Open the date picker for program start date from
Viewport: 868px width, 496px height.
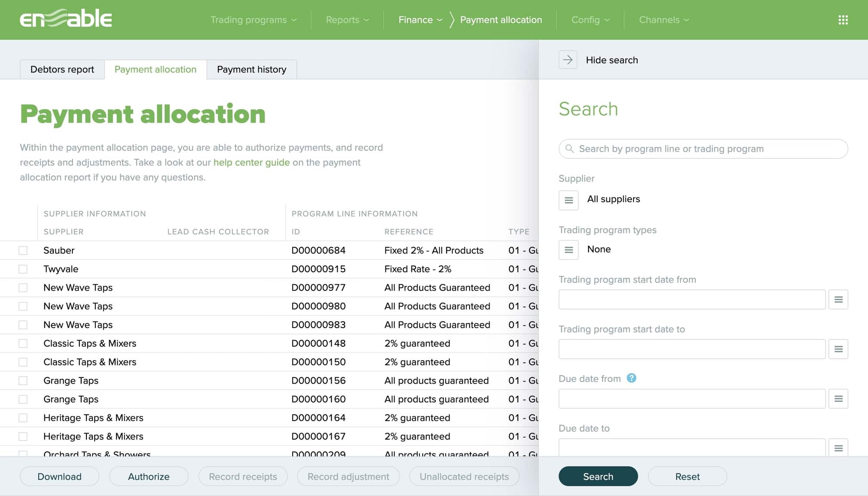tap(838, 299)
